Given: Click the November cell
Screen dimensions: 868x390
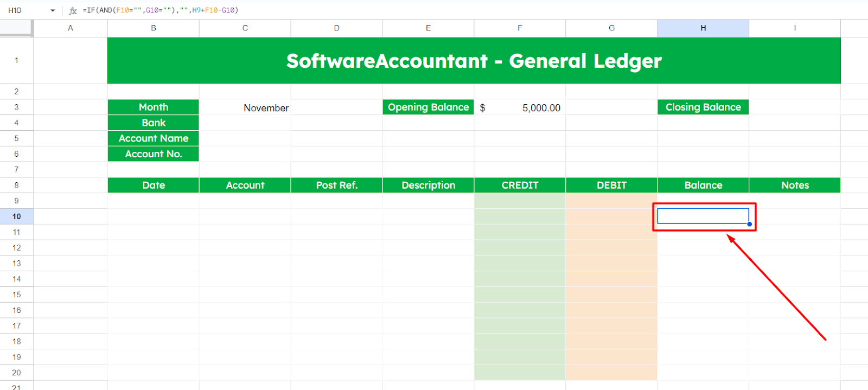Looking at the screenshot, I should (245, 107).
